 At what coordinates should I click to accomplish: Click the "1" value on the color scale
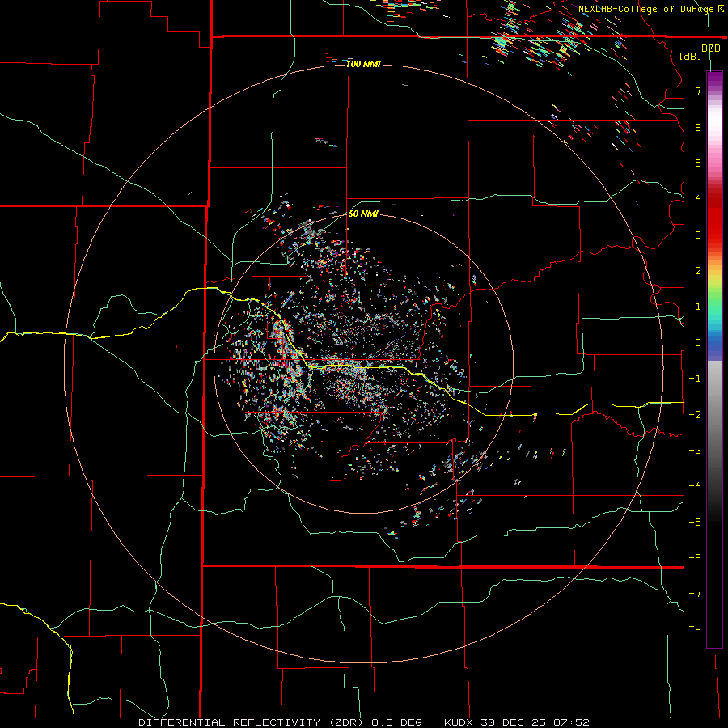[x=698, y=307]
